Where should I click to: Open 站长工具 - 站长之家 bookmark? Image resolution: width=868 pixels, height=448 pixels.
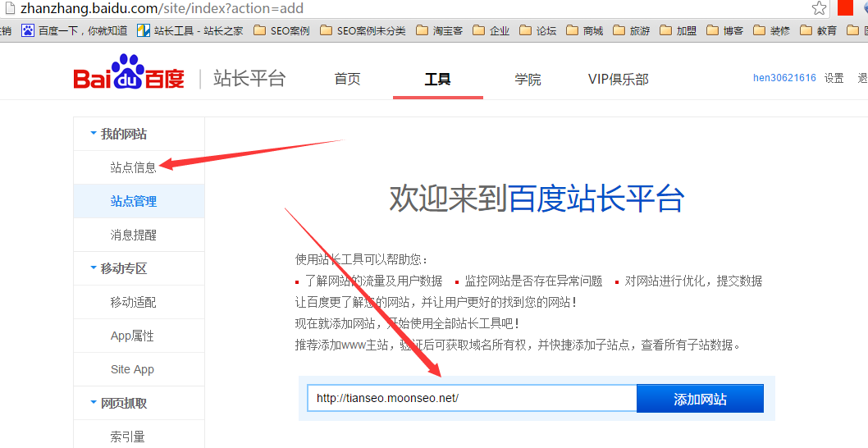pos(190,30)
